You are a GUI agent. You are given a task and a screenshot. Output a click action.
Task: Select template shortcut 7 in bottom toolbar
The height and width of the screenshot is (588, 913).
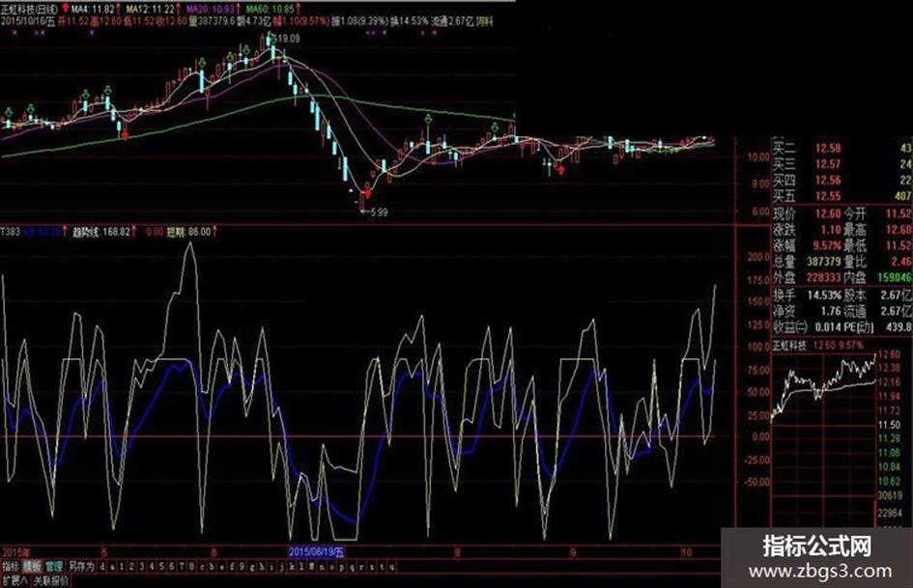[x=181, y=567]
